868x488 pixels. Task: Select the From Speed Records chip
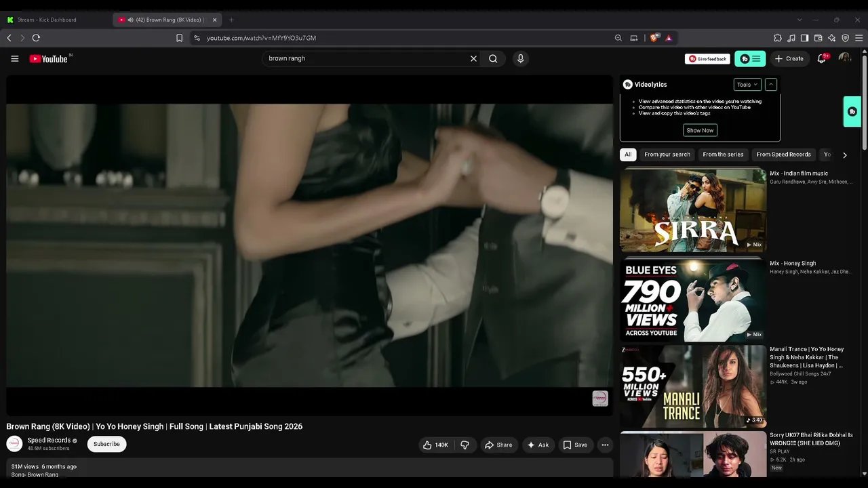pos(783,155)
